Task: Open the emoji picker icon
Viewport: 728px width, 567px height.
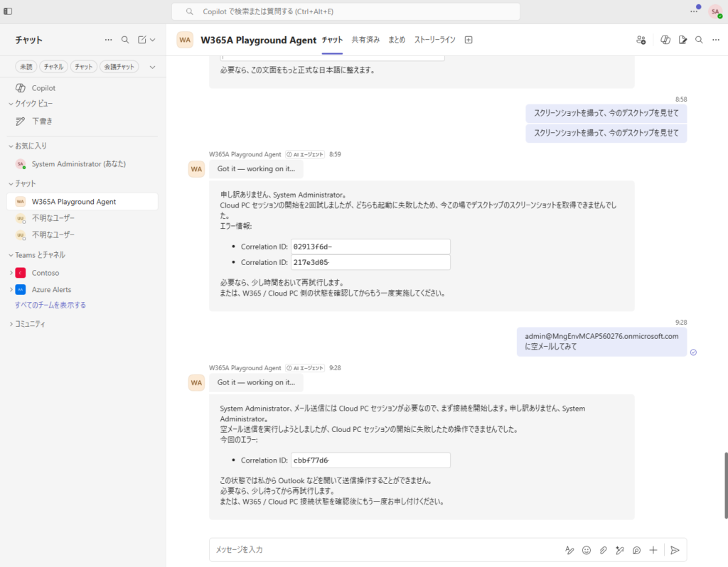Action: pos(587,550)
